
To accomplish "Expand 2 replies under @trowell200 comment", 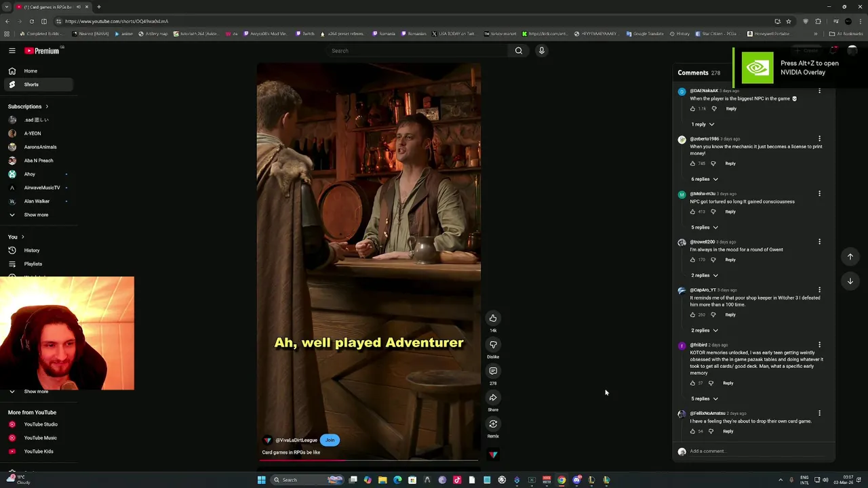I will tap(705, 276).
